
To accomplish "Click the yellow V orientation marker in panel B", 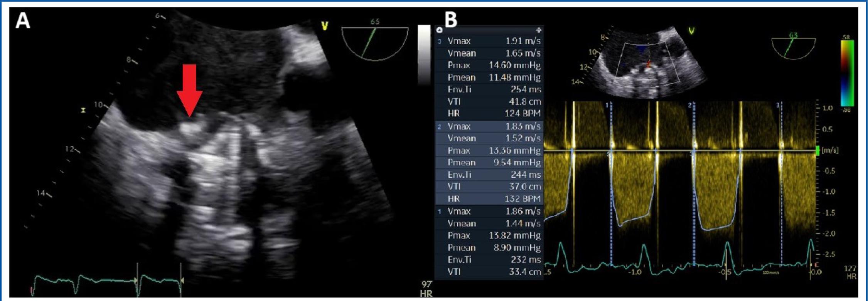I will [692, 31].
